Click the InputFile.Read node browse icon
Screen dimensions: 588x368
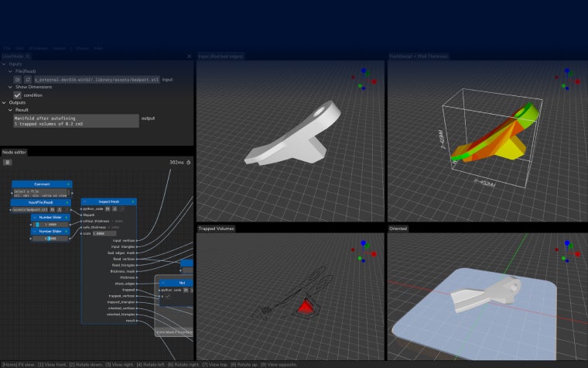pyautogui.click(x=53, y=209)
